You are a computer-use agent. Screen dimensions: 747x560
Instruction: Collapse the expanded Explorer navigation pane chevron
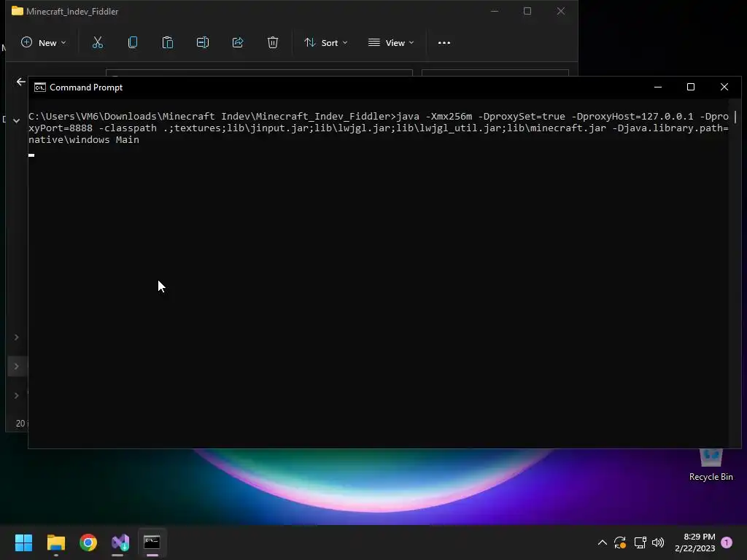coord(16,120)
